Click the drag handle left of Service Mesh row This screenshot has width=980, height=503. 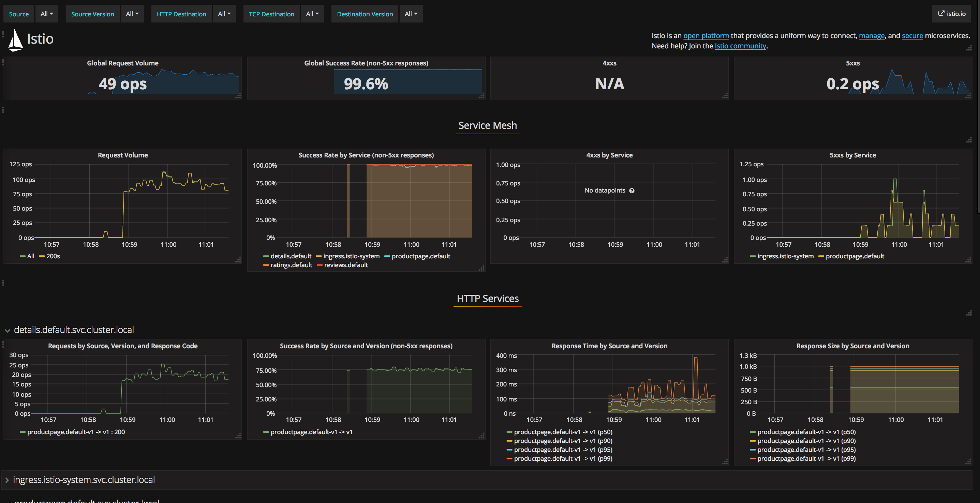point(4,110)
